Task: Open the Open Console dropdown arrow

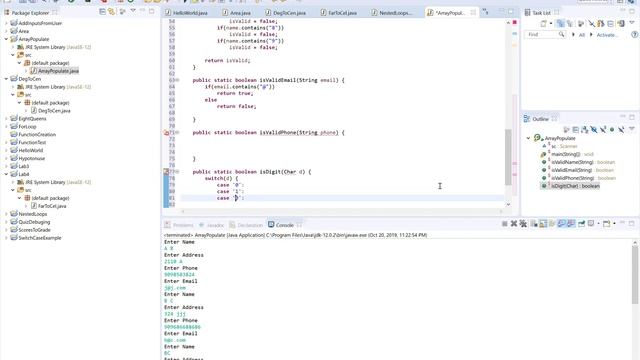Action: [x=614, y=224]
